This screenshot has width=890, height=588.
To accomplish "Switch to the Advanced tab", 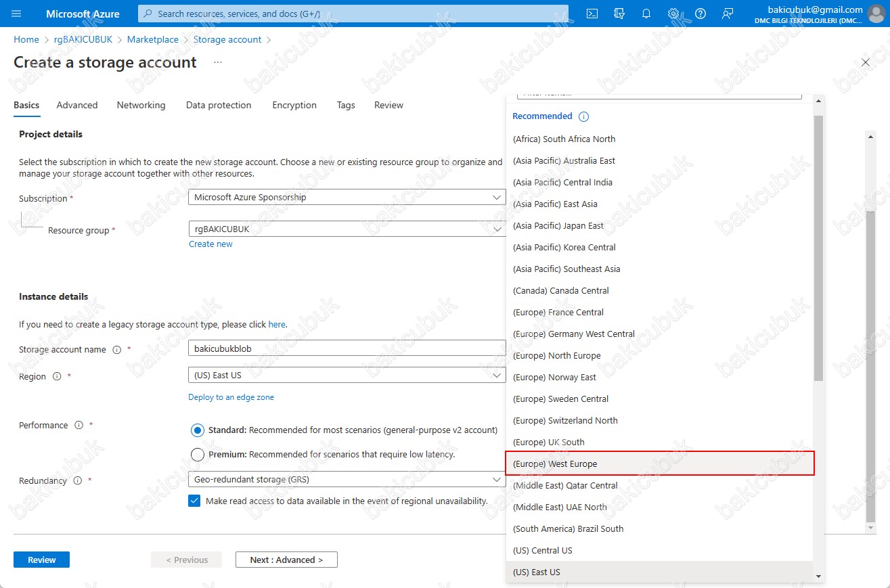I will pos(77,105).
